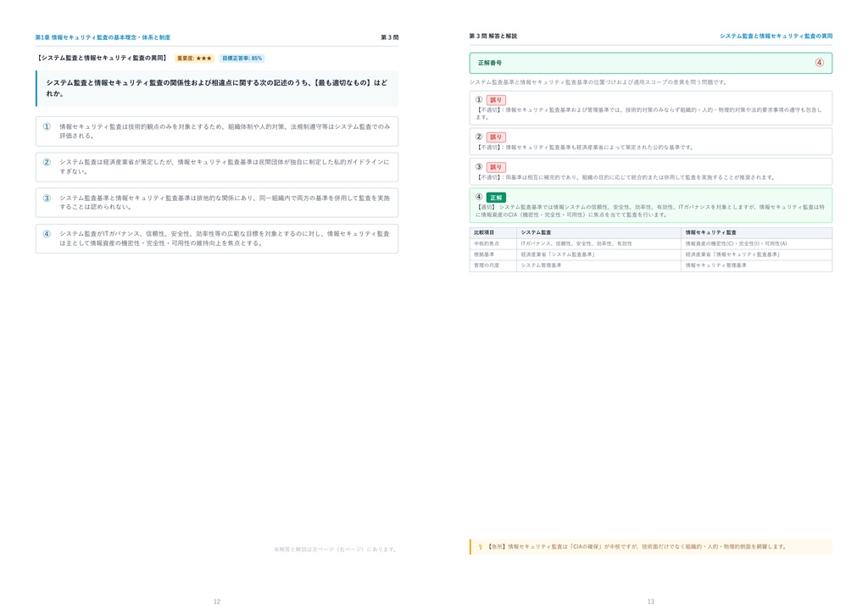The height and width of the screenshot is (614, 868).
Task: Click the bracketed title '【システム監査と情報セキュリティ監査の異同】'
Action: (102, 59)
